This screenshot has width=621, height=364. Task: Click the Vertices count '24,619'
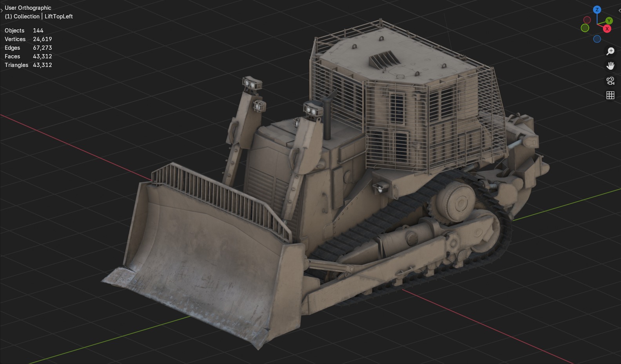[42, 39]
